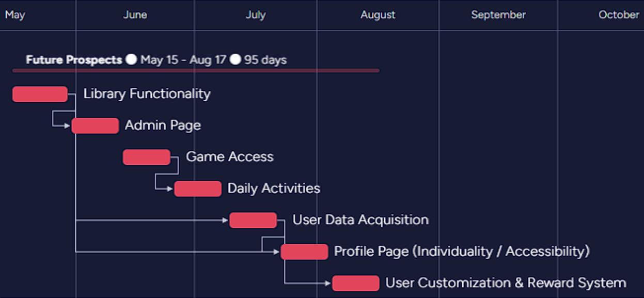This screenshot has height=298, width=644.
Task: Click the July month column header
Action: click(x=255, y=14)
